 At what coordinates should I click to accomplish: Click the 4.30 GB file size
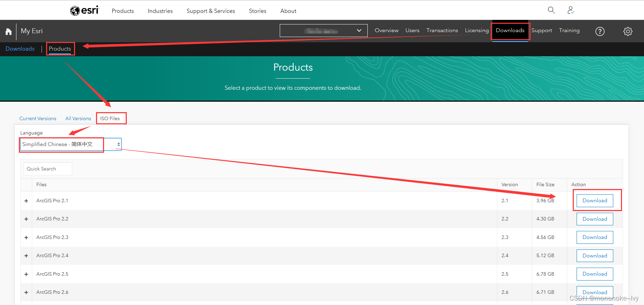546,219
